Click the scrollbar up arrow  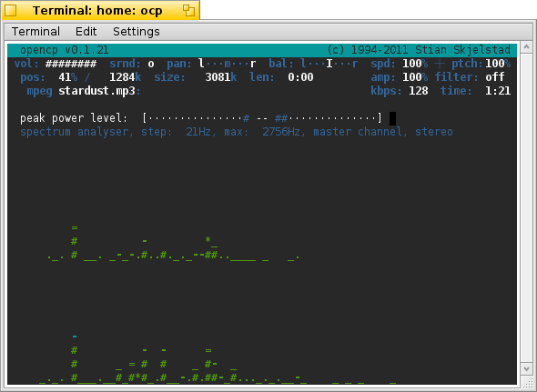(x=526, y=47)
